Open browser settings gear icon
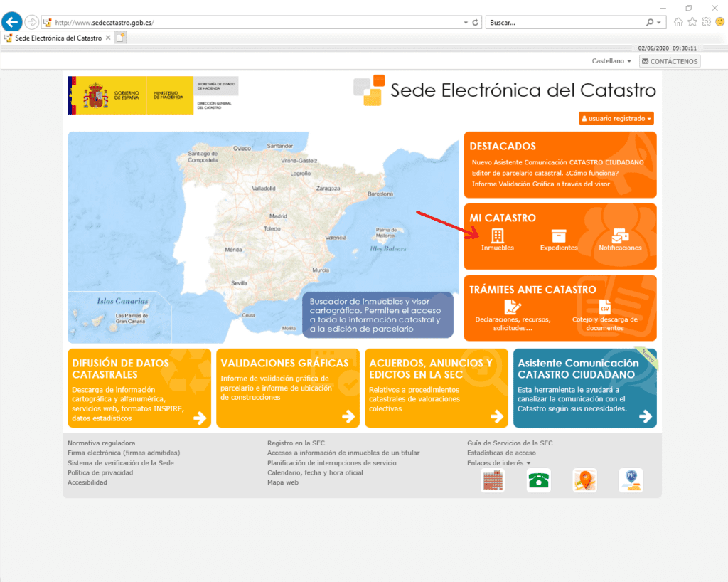 click(x=706, y=22)
